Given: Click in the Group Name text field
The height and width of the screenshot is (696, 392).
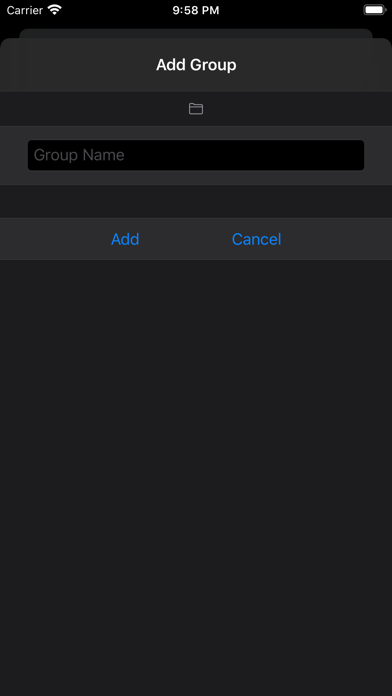Looking at the screenshot, I should [196, 155].
